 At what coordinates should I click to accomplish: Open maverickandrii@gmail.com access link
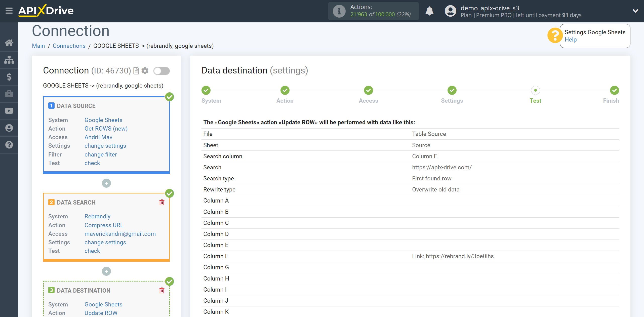120,234
